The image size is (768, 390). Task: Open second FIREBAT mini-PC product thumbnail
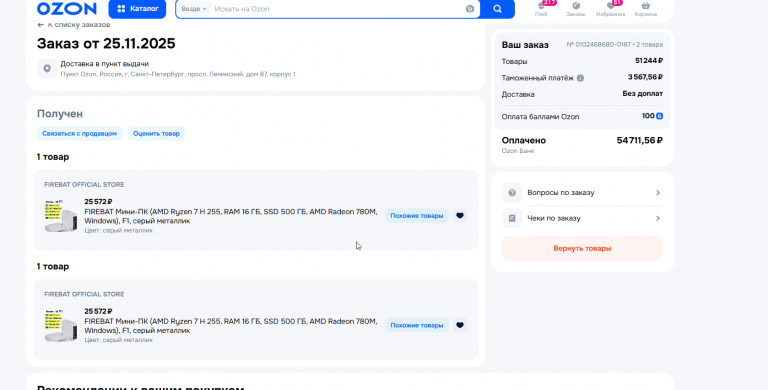pos(61,326)
